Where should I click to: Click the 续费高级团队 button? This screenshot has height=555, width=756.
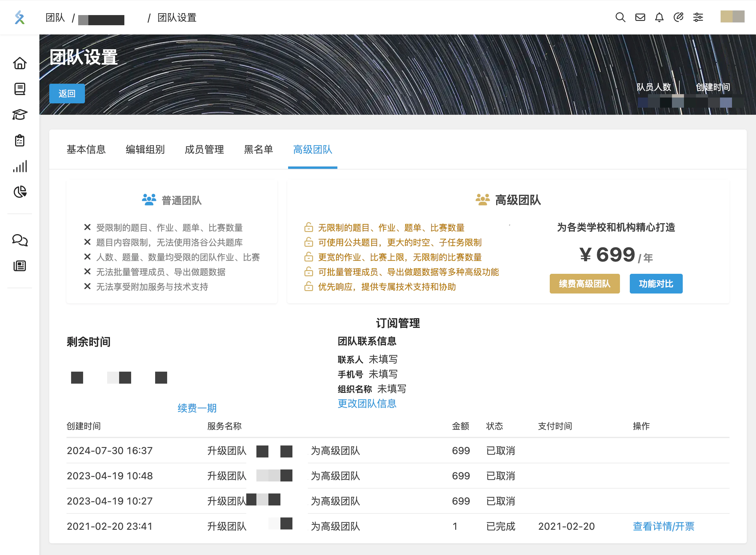click(584, 284)
